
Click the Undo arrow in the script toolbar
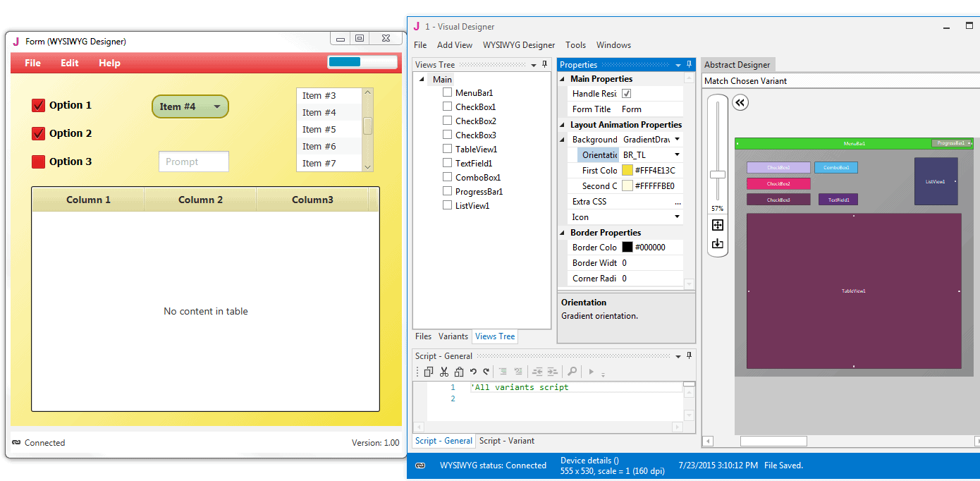(473, 372)
